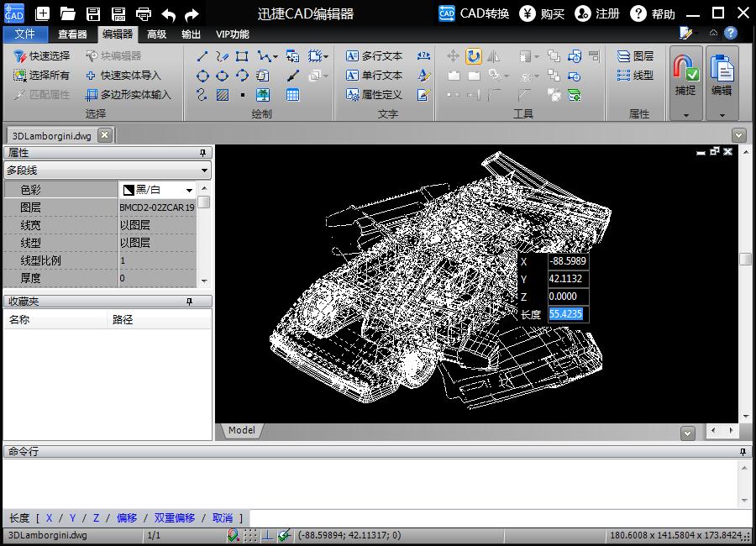Click the Text style pencil icon

[x=423, y=76]
